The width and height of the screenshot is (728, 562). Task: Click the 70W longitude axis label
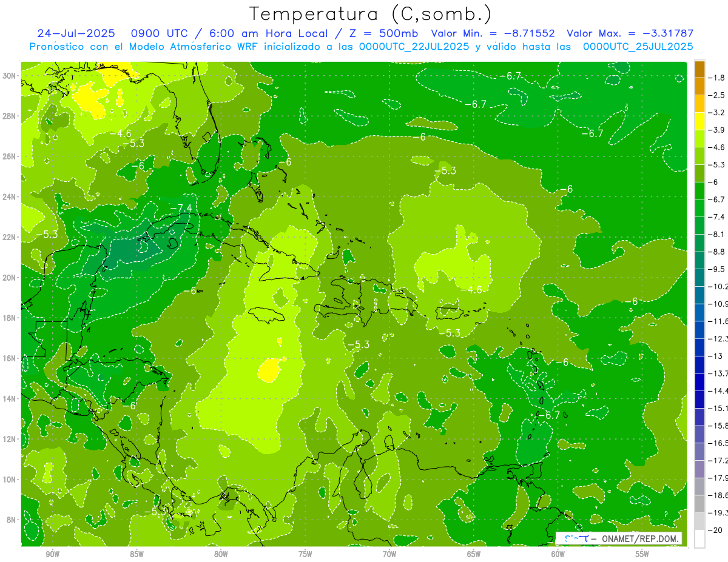389,554
